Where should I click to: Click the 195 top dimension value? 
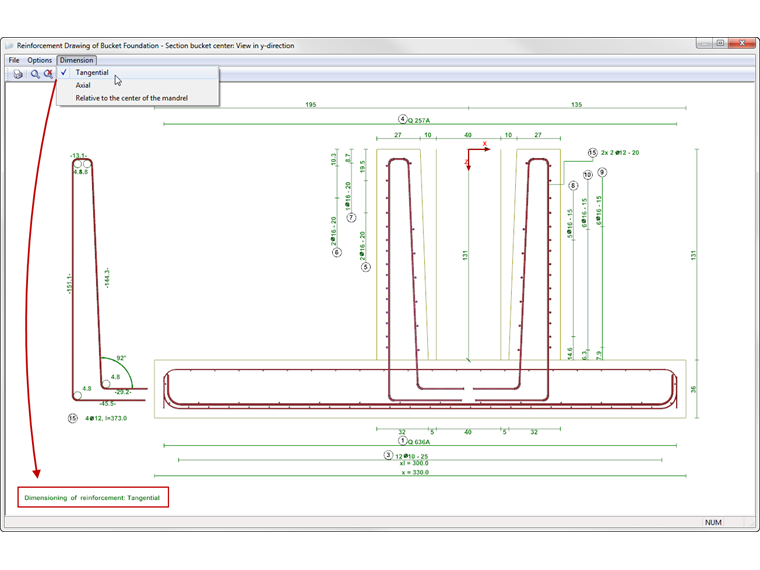(x=311, y=105)
